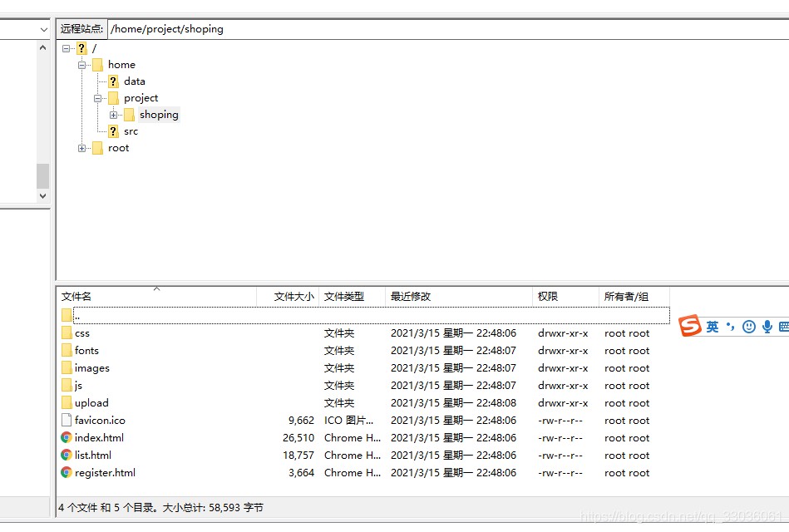Select the fonts folder row
Image resolution: width=789 pixels, height=532 pixels.
click(365, 351)
